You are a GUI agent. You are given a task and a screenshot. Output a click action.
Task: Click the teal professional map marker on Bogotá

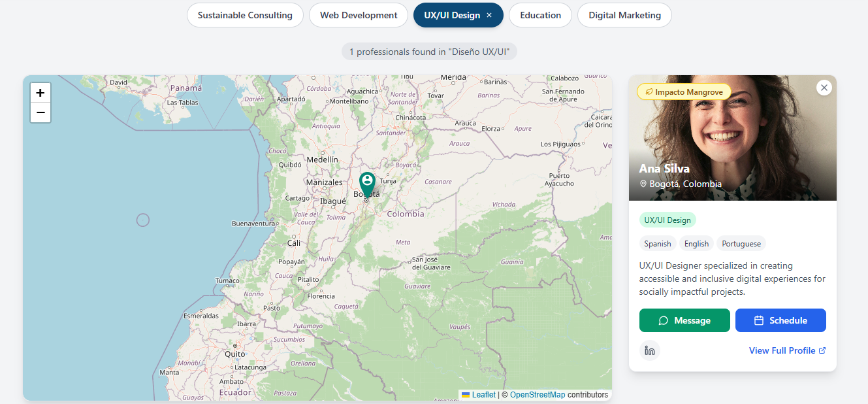click(367, 186)
